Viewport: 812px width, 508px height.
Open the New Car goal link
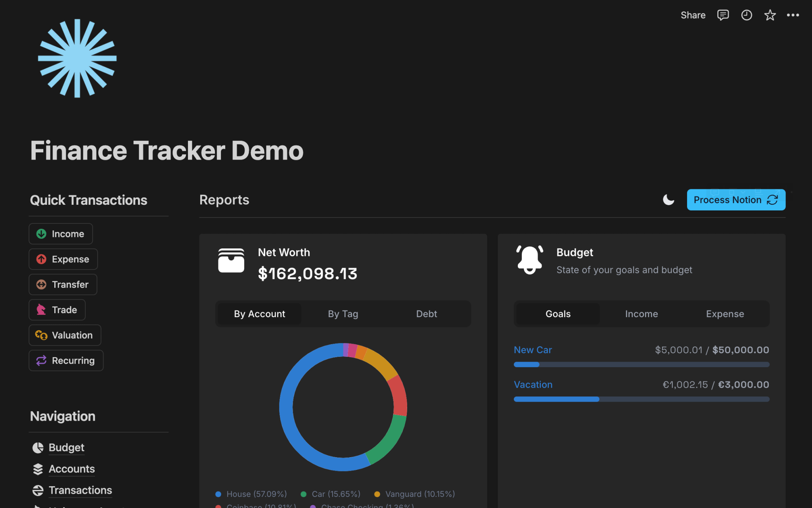[x=533, y=350]
